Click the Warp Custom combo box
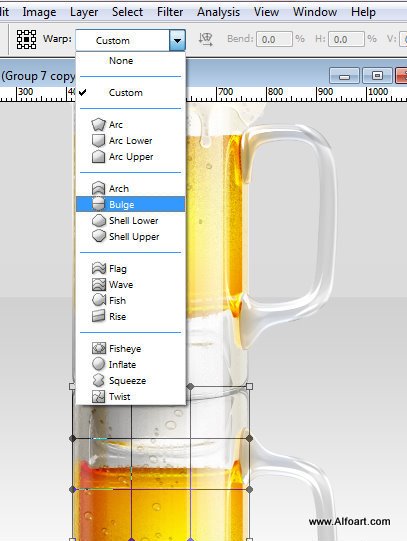 130,40
